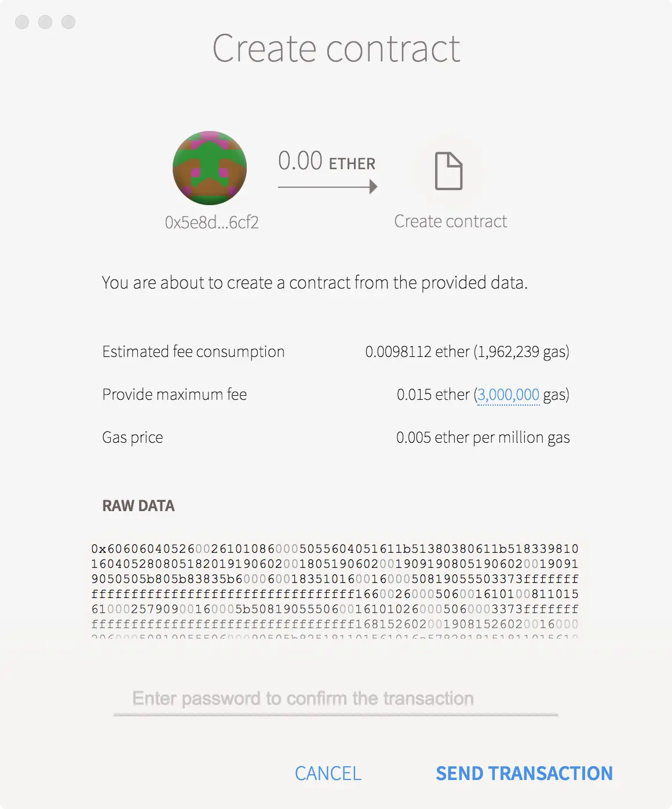
Task: Click the transfer arrow under 0.00 ETHER
Action: tap(328, 187)
